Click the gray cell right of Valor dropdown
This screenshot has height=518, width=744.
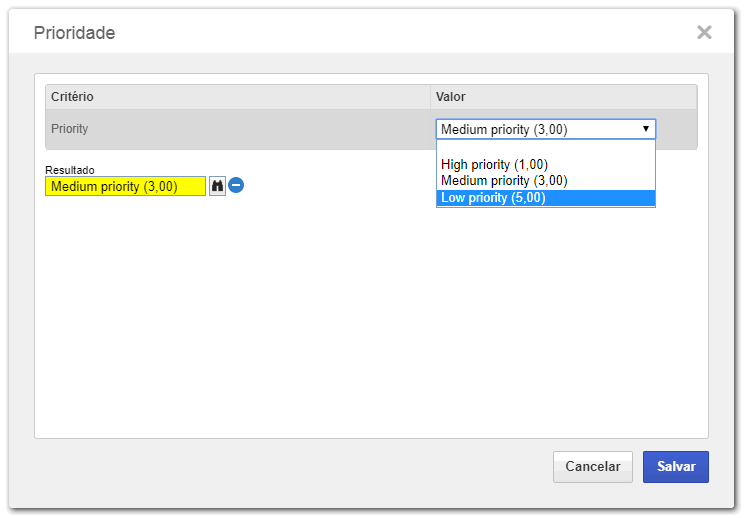677,129
